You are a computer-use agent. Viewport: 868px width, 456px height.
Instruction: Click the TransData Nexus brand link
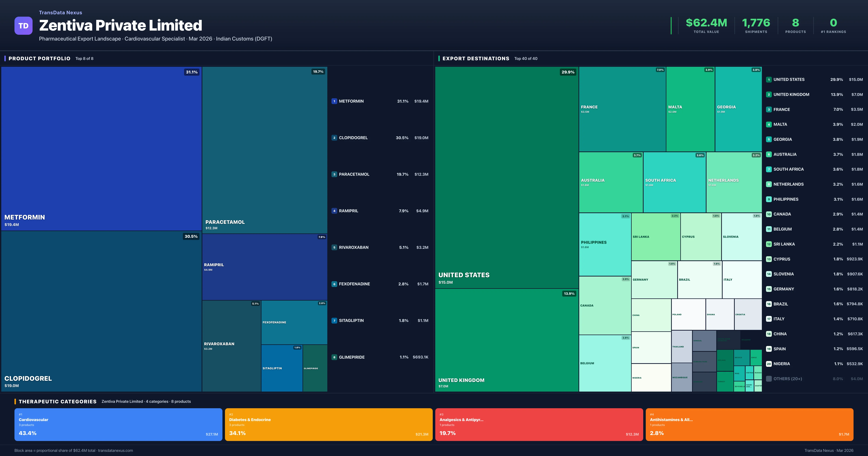60,12
